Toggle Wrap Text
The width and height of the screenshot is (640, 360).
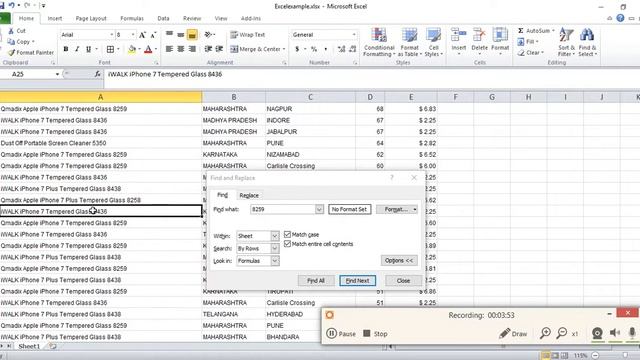coord(248,35)
